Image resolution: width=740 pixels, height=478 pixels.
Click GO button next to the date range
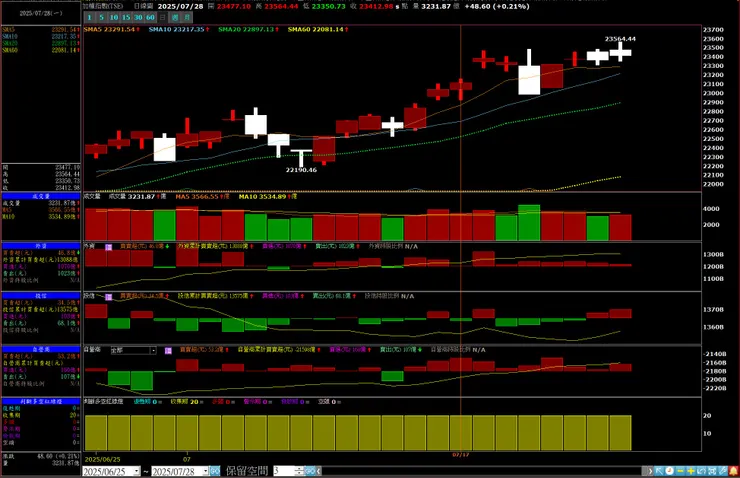(215, 471)
